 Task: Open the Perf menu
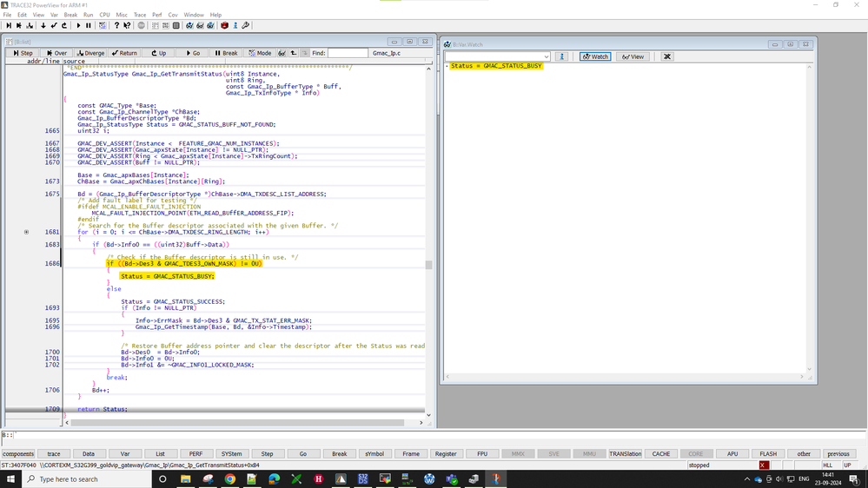click(157, 15)
